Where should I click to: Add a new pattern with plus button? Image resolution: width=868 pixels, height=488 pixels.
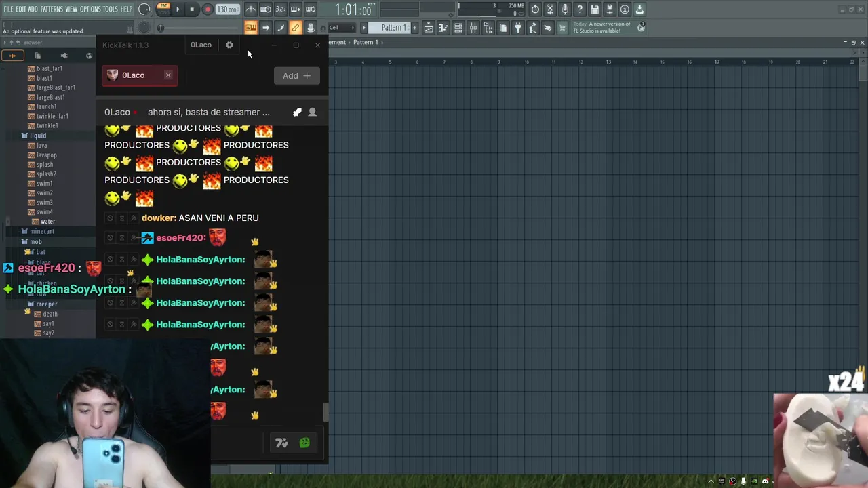(x=414, y=28)
